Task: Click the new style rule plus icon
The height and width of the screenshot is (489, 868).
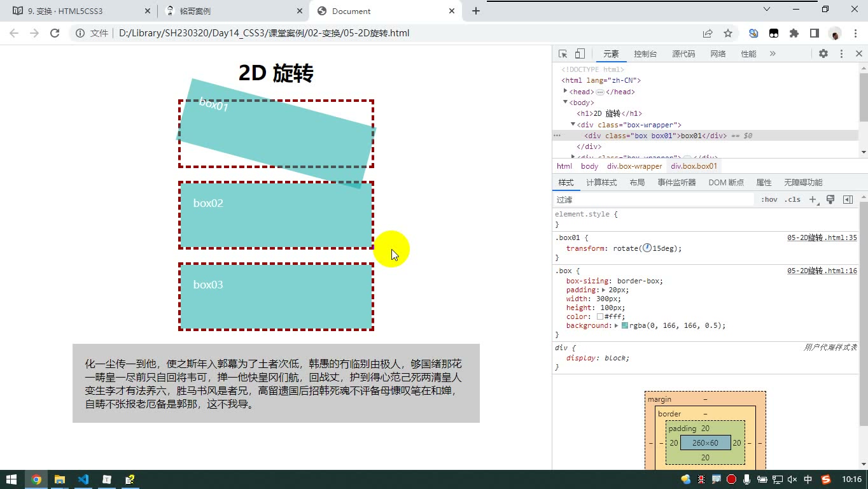Action: point(813,199)
